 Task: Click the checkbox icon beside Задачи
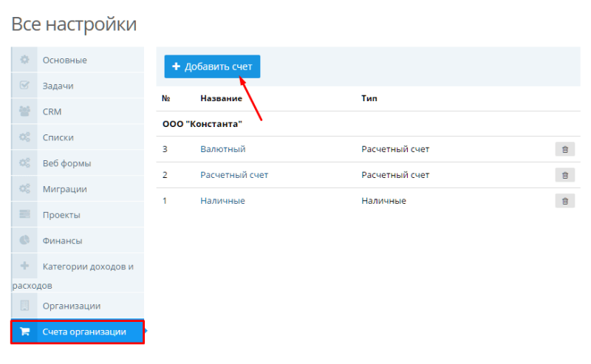[24, 86]
